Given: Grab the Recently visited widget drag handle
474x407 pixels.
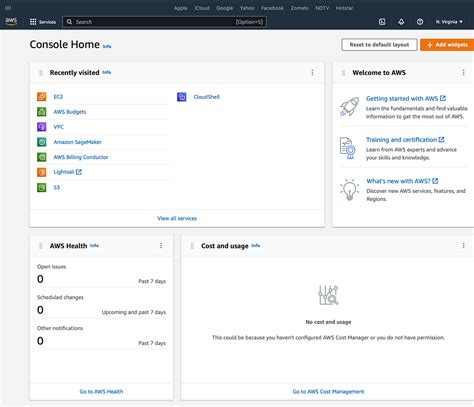Looking at the screenshot, I should 41,73.
